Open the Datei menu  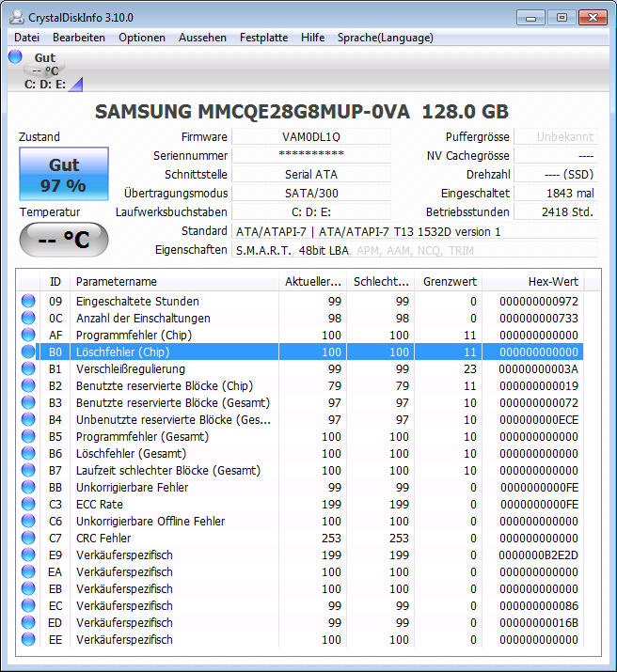point(26,38)
